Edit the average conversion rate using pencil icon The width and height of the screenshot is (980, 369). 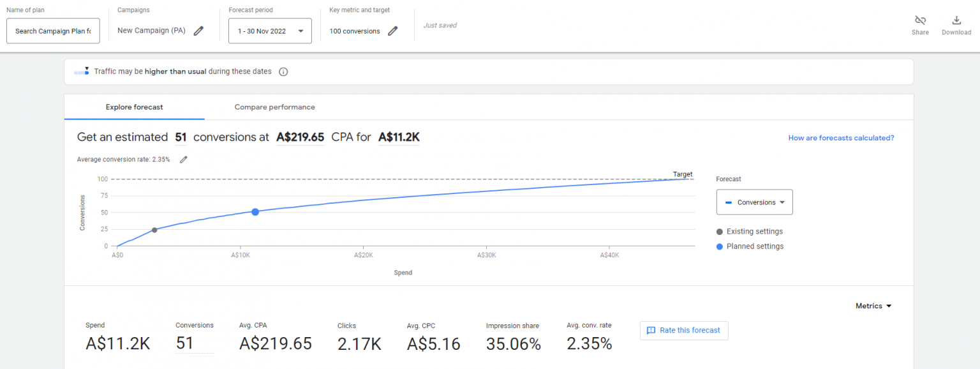pos(183,159)
